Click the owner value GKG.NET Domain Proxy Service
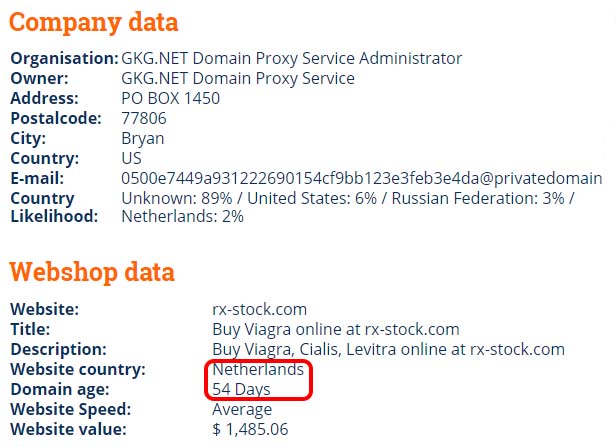Viewport: 616px width, 446px height. 238,78
